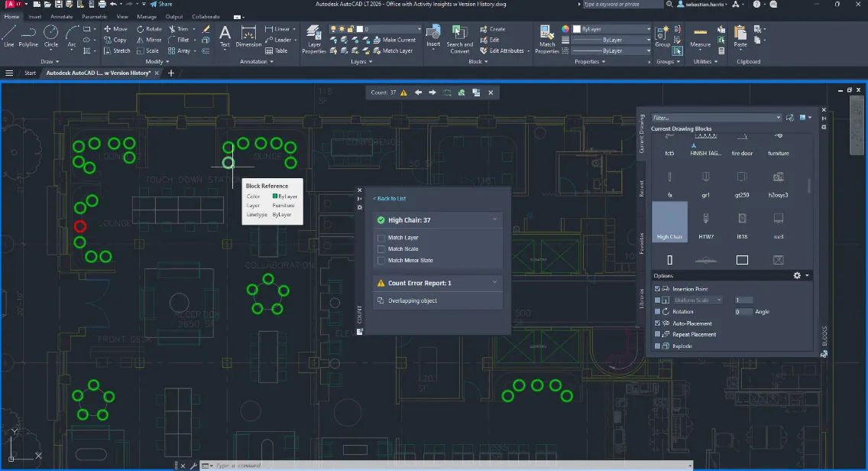Select the Line tool

point(9,37)
